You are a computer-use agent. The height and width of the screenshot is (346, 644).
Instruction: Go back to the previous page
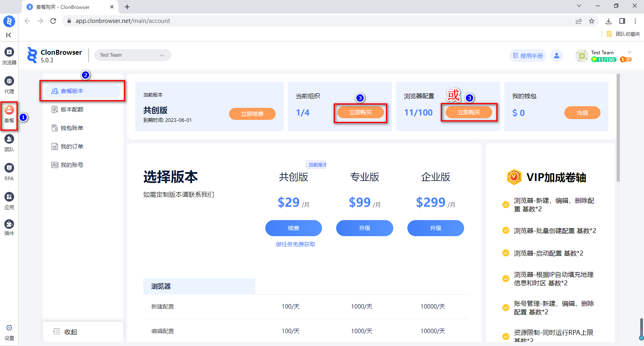(x=27, y=21)
